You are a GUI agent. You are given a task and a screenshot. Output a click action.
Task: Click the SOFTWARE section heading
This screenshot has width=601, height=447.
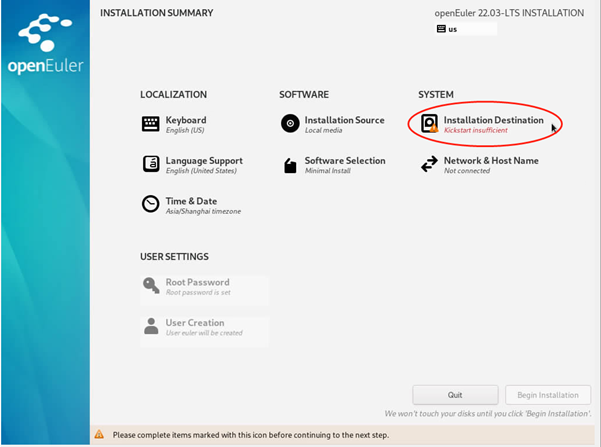304,95
